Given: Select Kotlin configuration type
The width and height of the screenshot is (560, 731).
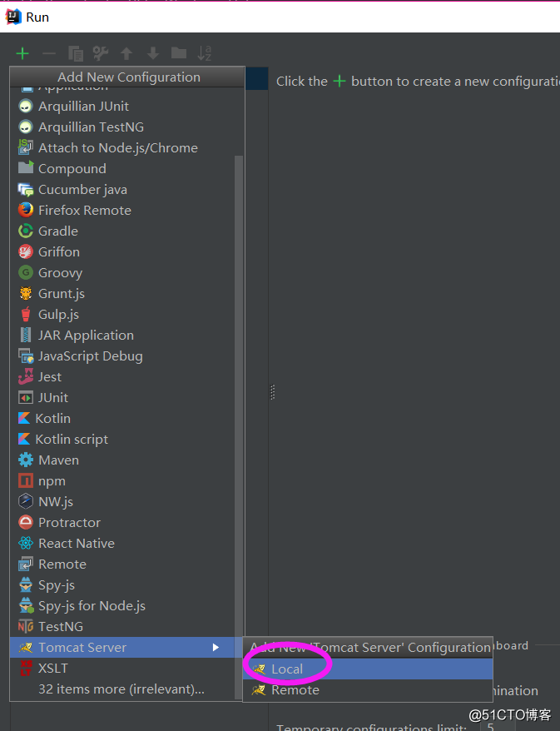Looking at the screenshot, I should click(122, 418).
